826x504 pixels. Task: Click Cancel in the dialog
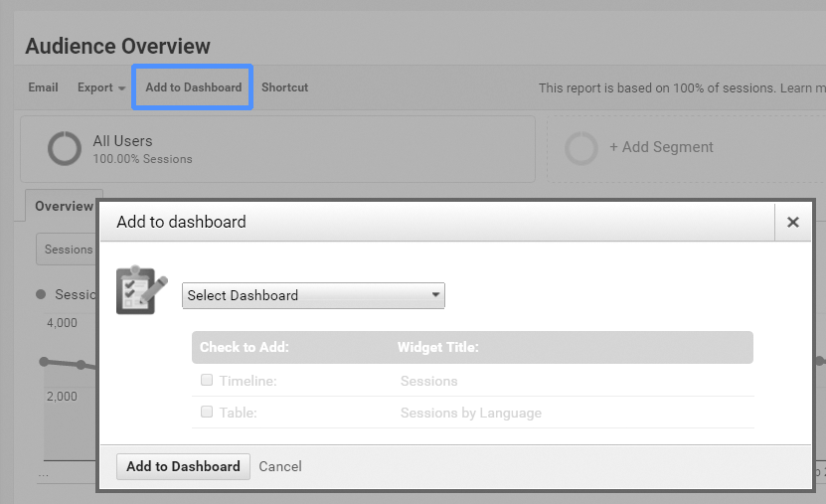pyautogui.click(x=280, y=466)
